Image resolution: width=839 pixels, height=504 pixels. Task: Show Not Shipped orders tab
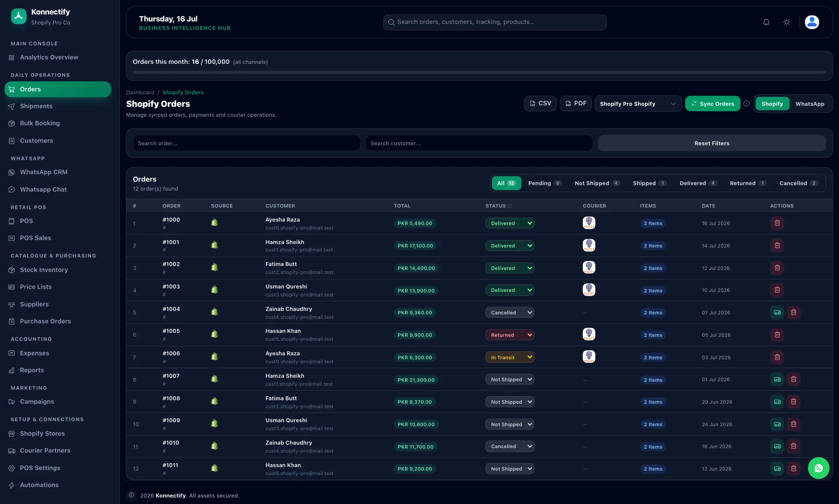click(597, 183)
